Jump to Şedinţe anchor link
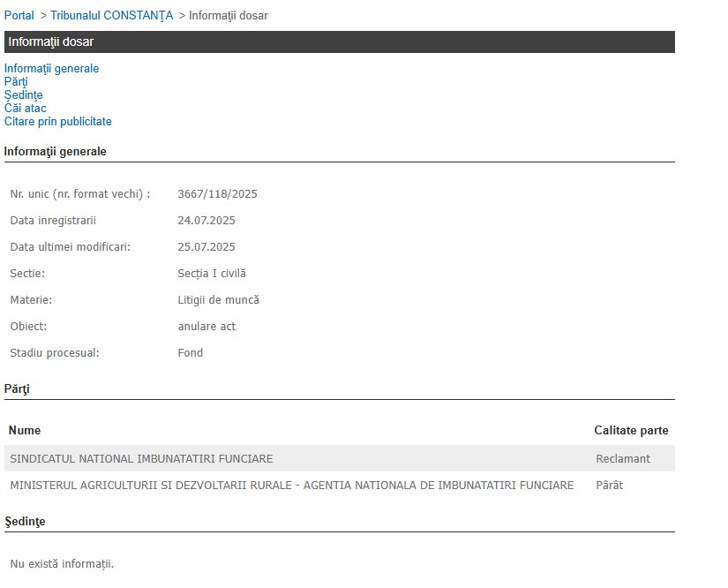Image resolution: width=728 pixels, height=588 pixels. click(24, 94)
